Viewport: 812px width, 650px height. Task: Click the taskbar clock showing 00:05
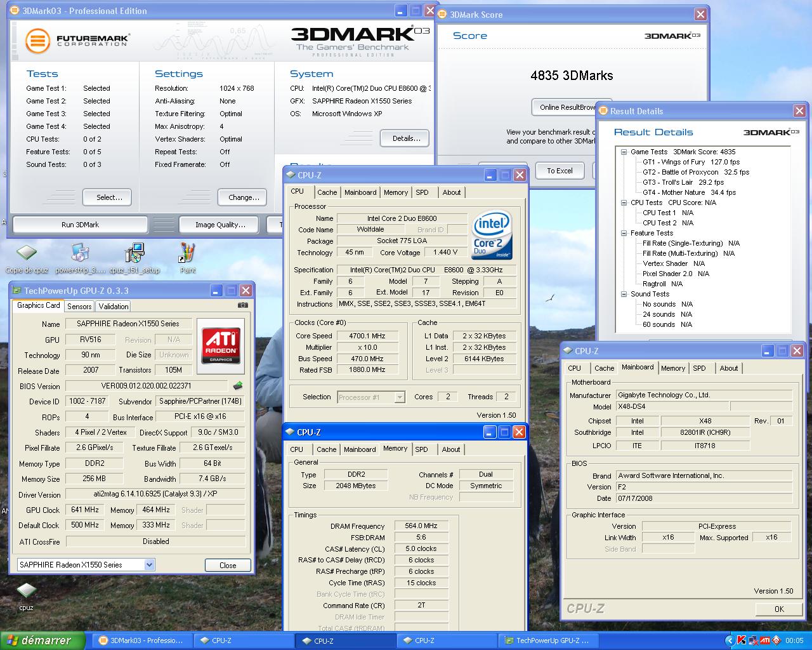[794, 640]
